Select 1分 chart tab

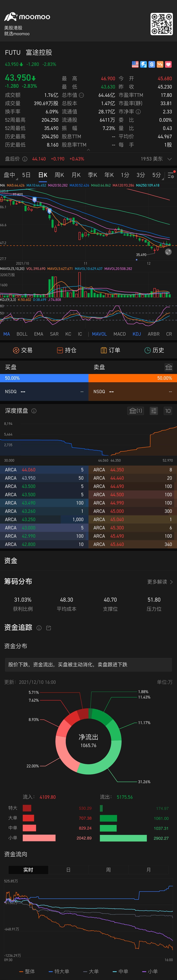(125, 175)
